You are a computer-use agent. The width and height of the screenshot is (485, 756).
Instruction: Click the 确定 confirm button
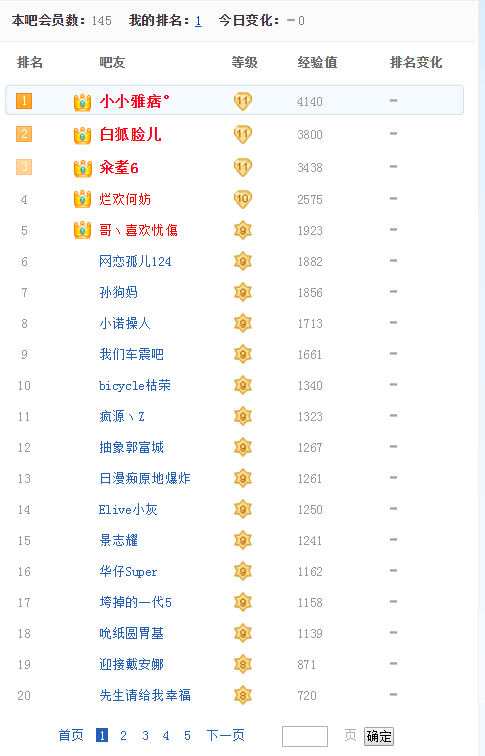(379, 736)
